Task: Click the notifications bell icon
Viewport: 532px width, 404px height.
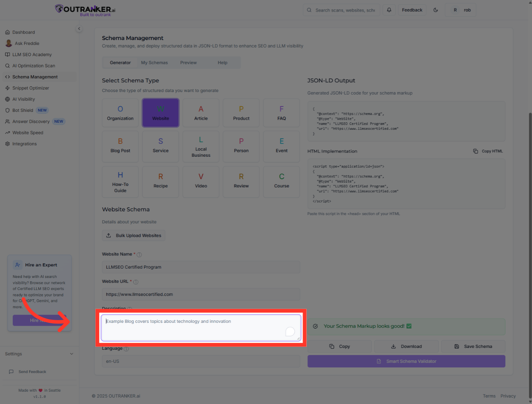Action: (x=389, y=10)
